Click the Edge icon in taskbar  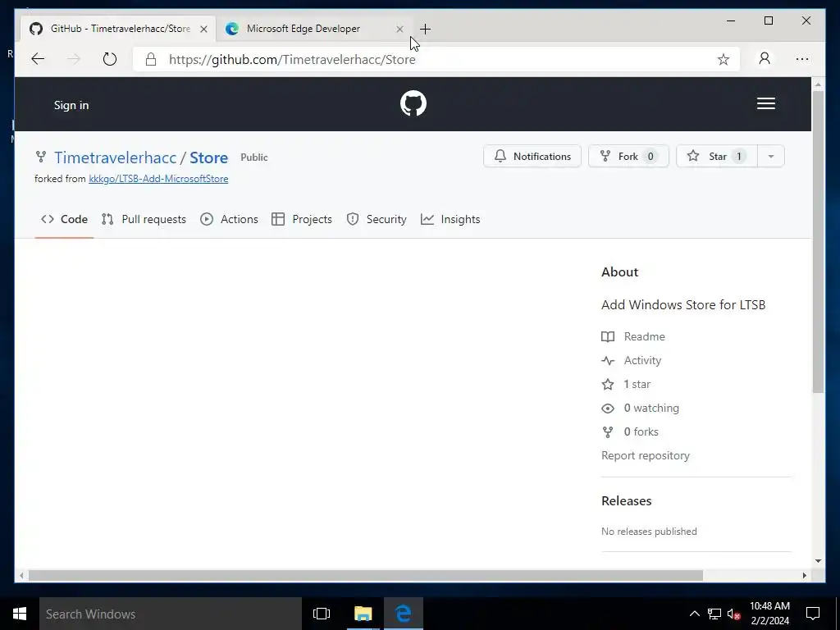pyautogui.click(x=404, y=614)
